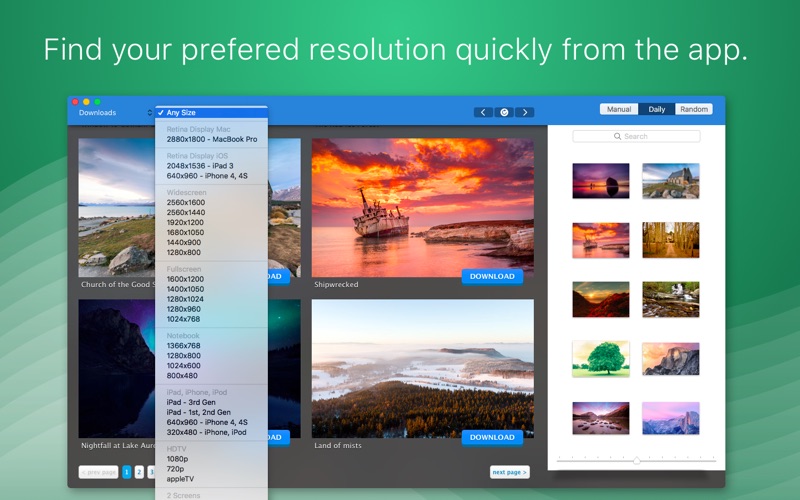Choose iPad - 1st, 2nd Gen size
800x500 pixels.
click(211, 412)
